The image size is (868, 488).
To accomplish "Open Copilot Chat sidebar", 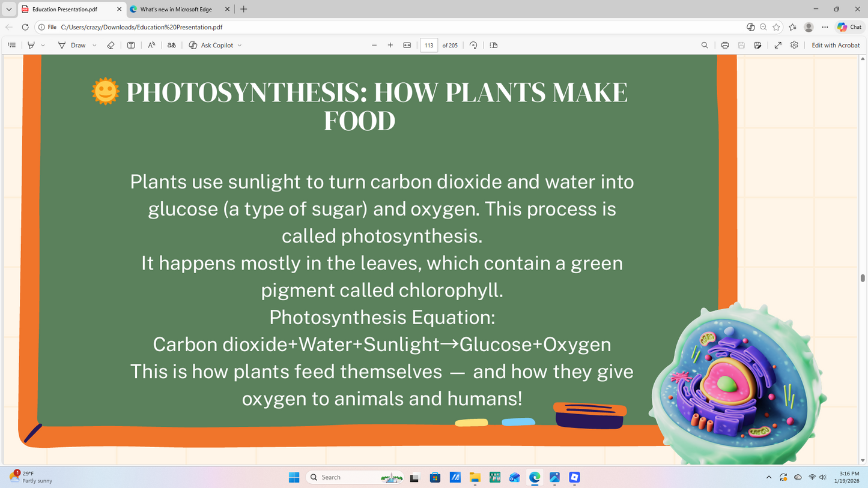I will pyautogui.click(x=849, y=27).
